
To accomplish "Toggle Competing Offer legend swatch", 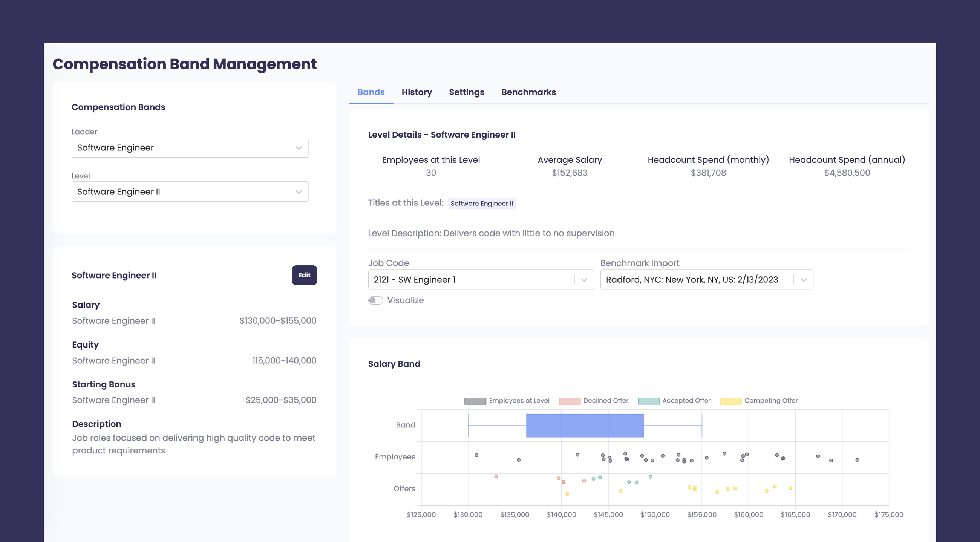I will pyautogui.click(x=730, y=401).
